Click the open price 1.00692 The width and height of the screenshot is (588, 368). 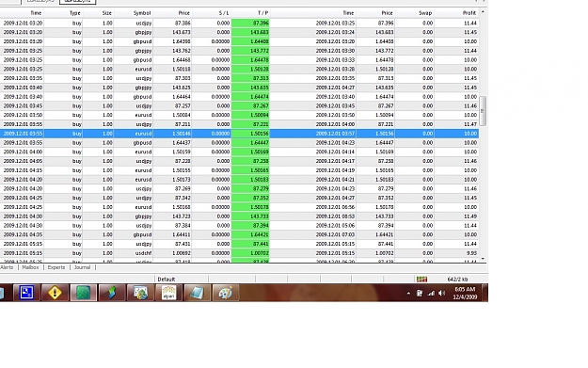point(182,253)
